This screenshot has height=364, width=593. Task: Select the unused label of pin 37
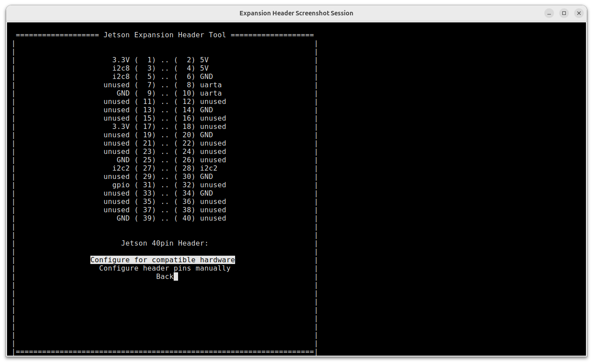tap(117, 210)
